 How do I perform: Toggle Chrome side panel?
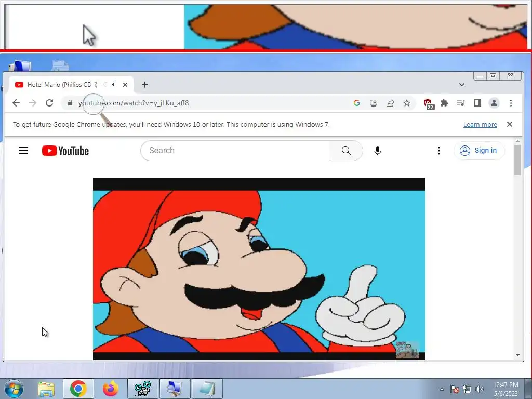[477, 103]
